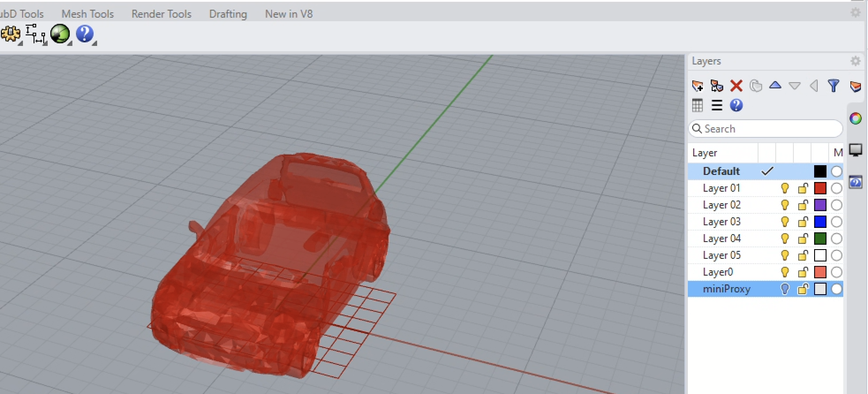Click the Default layer current checkmark
Screen dimensions: 868x394
pyautogui.click(x=767, y=171)
